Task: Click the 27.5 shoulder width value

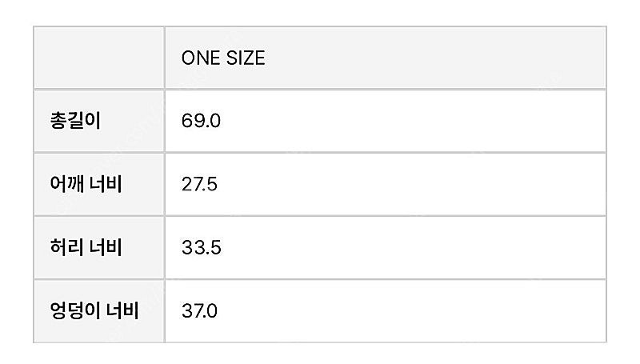Action: (199, 185)
